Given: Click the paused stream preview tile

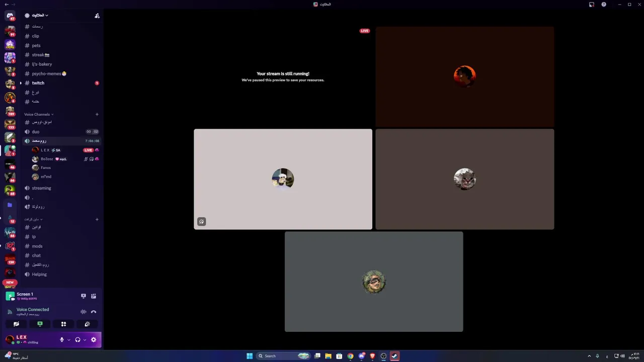Looking at the screenshot, I should pos(283,77).
